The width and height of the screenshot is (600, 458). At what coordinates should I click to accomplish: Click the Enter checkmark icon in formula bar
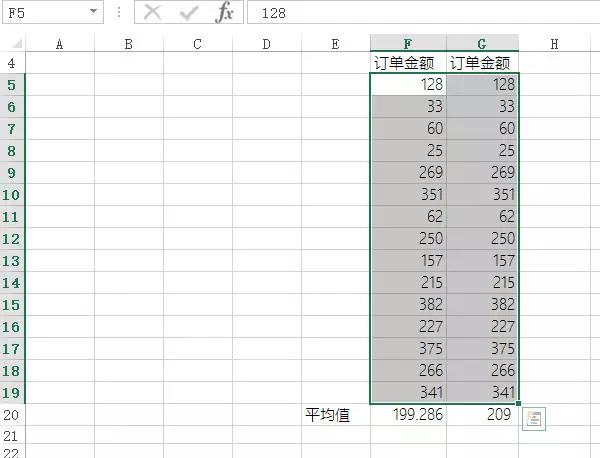coord(189,13)
